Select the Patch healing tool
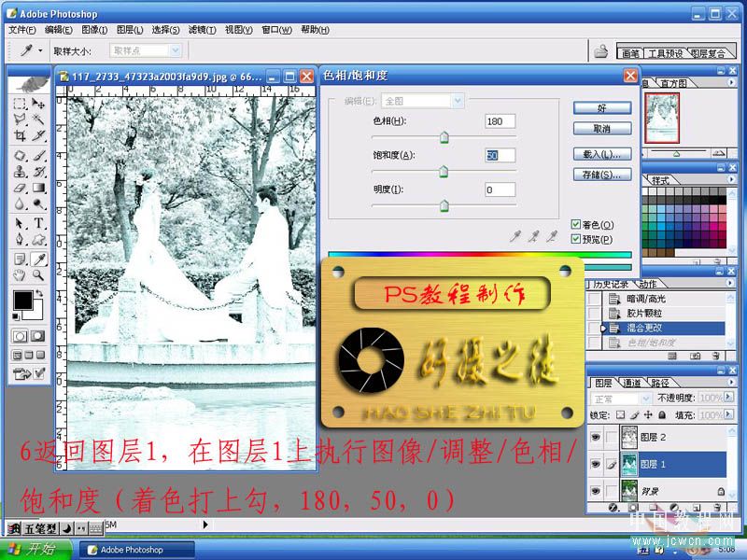This screenshot has height=560, width=747. point(20,155)
